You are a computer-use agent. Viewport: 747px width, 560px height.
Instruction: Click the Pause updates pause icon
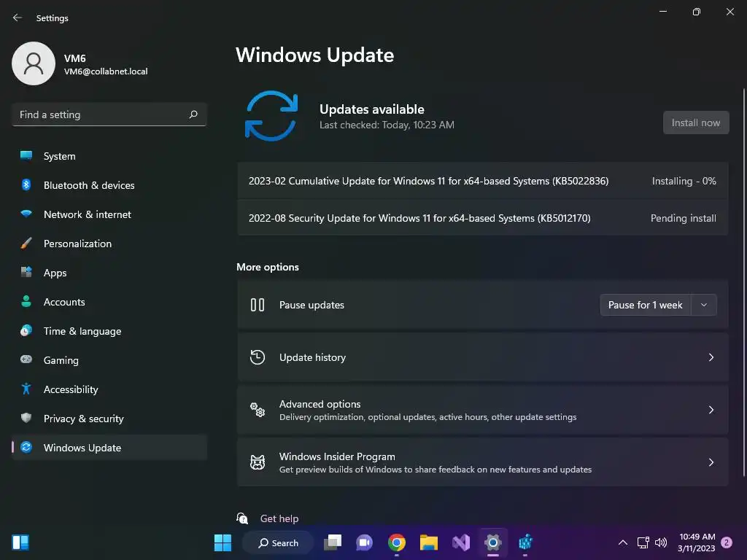(x=258, y=305)
